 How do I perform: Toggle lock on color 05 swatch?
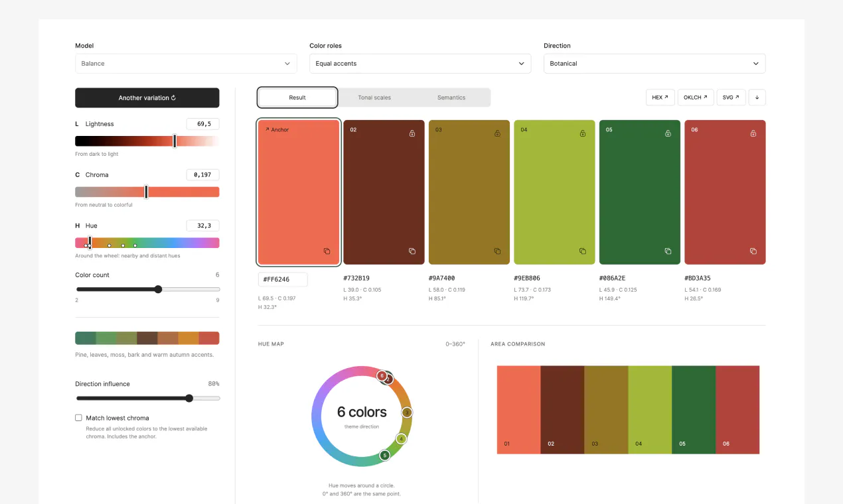[668, 133]
